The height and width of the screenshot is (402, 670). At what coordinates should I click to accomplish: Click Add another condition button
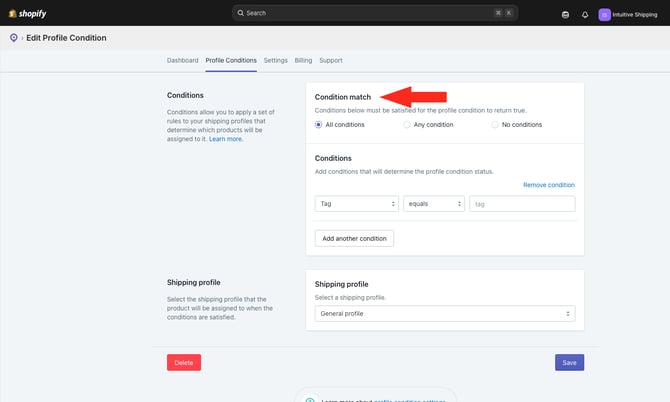354,238
